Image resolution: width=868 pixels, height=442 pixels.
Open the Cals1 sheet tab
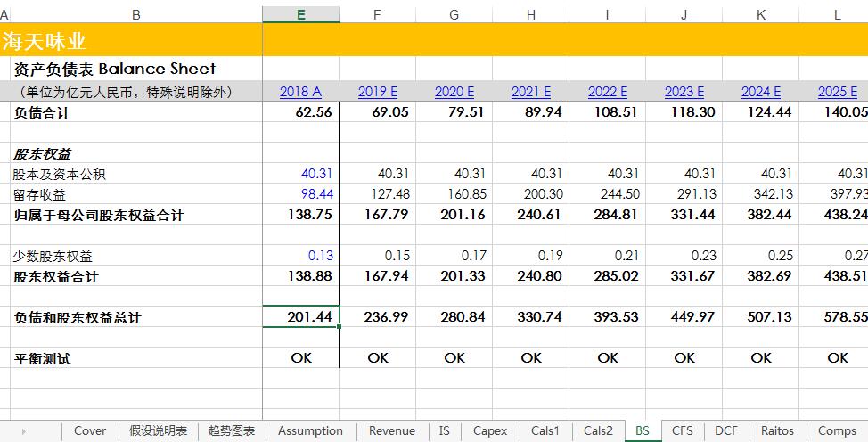[545, 431]
